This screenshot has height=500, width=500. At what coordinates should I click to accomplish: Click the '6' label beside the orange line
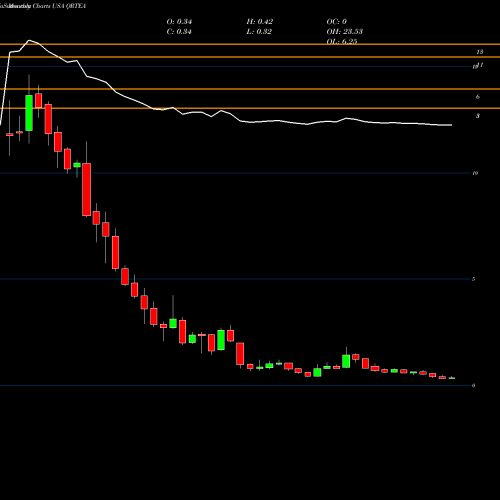[478, 97]
